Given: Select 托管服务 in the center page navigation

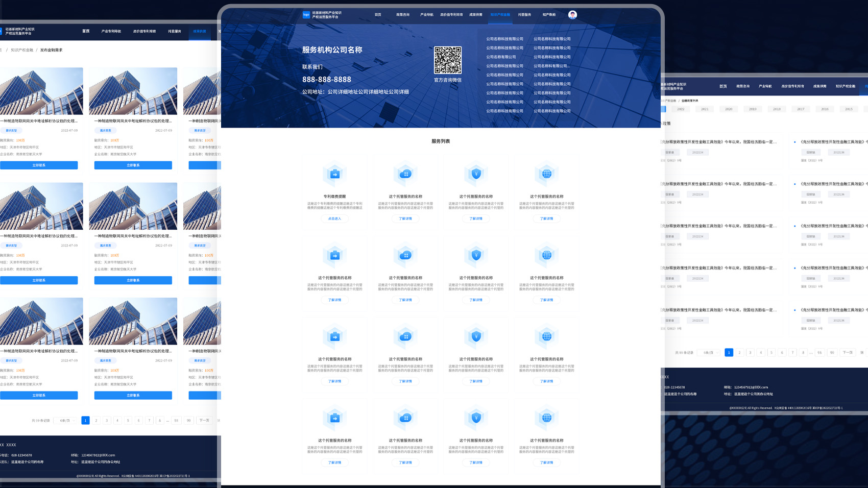Looking at the screenshot, I should click(x=524, y=15).
